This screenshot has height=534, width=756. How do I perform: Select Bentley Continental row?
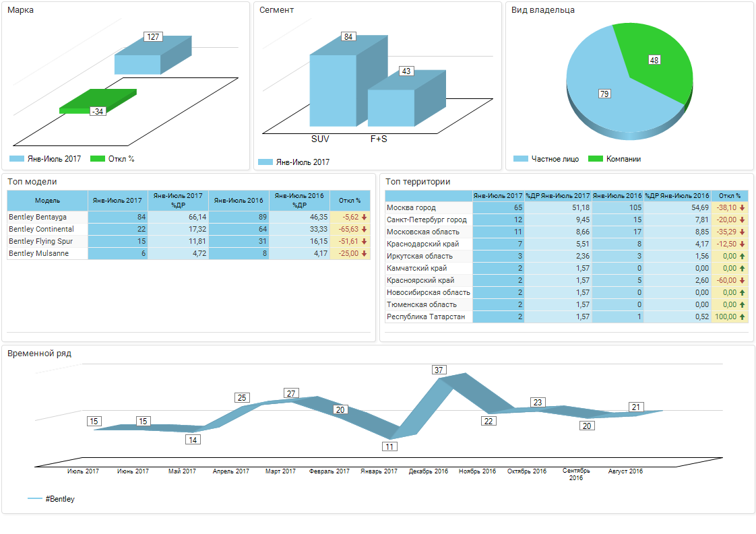pyautogui.click(x=189, y=229)
